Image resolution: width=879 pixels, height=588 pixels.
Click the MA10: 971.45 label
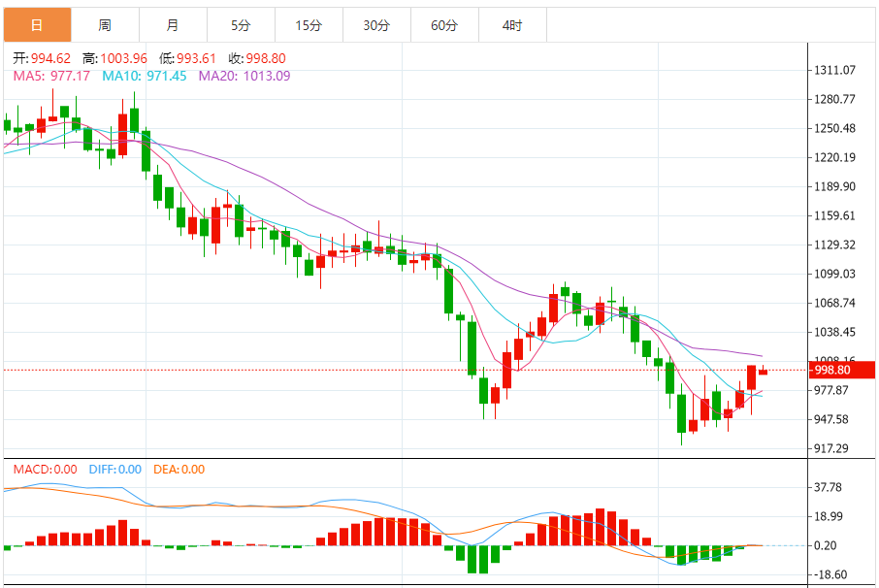pyautogui.click(x=144, y=76)
